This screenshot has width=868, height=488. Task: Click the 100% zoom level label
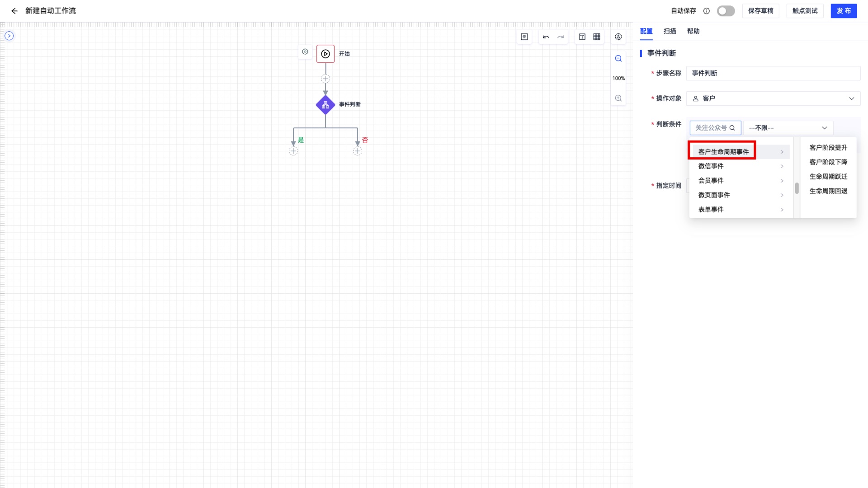click(x=618, y=78)
